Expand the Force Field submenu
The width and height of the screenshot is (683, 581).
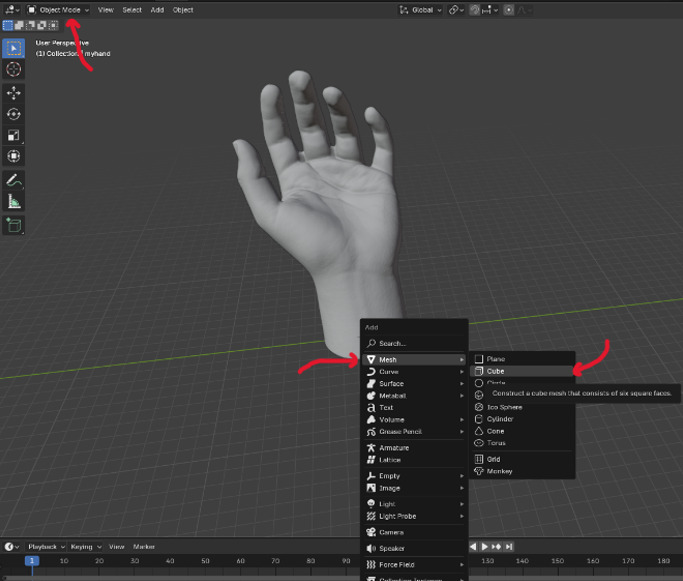pos(414,564)
